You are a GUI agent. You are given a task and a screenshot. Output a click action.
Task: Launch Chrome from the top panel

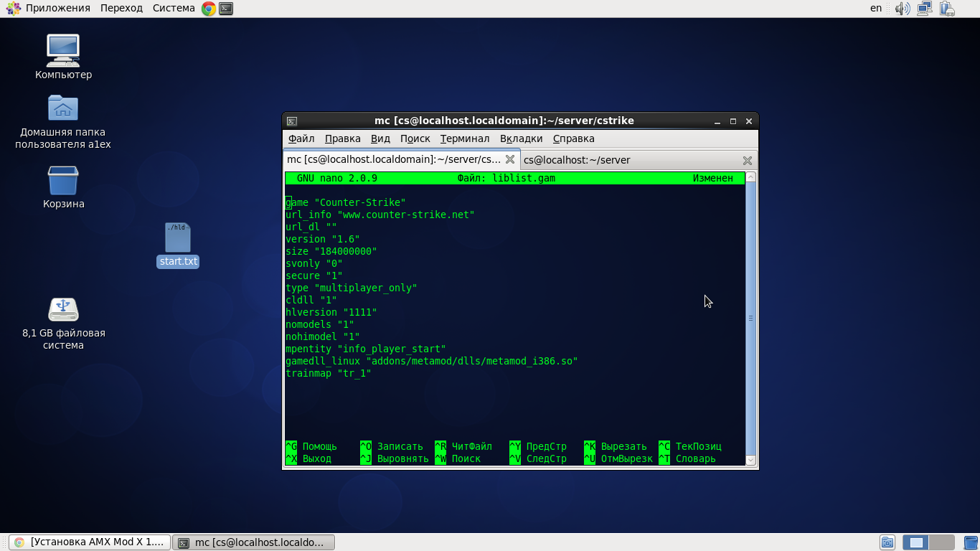(209, 9)
